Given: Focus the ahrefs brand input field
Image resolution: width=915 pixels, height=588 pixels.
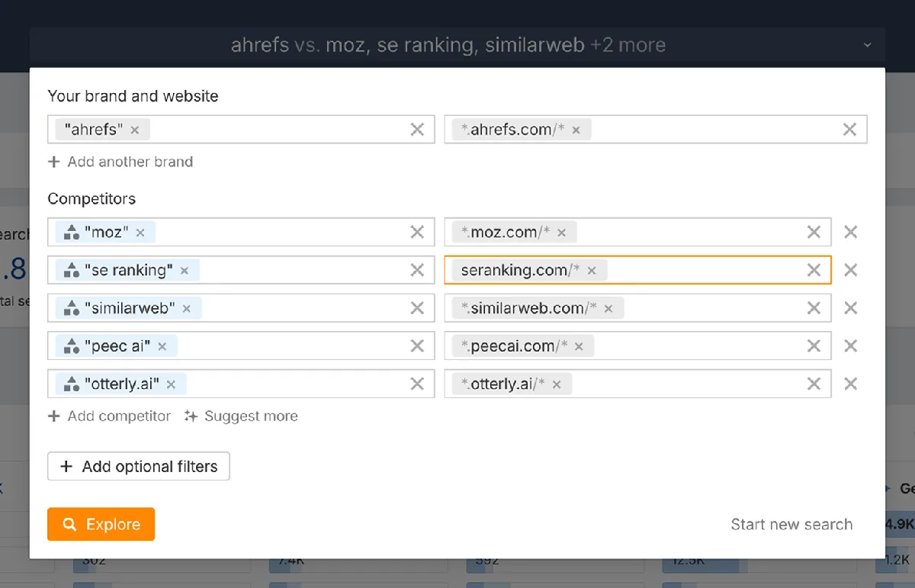Looking at the screenshot, I should point(241,130).
